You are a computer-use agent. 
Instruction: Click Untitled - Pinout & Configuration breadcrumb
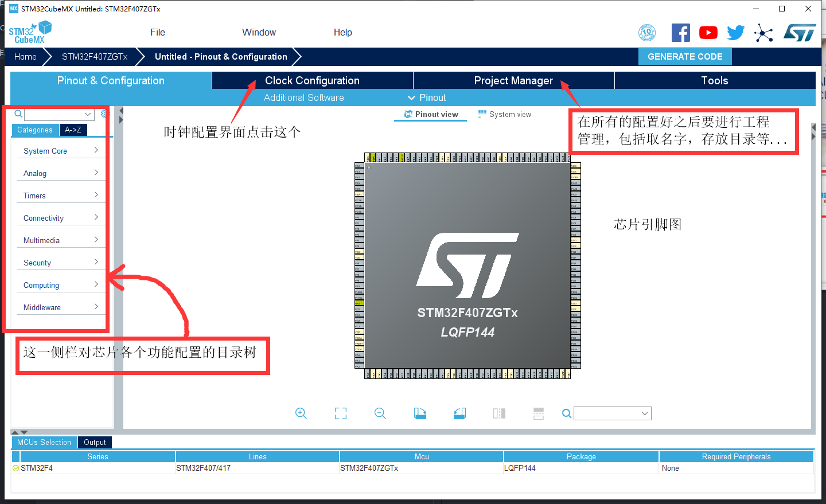221,57
